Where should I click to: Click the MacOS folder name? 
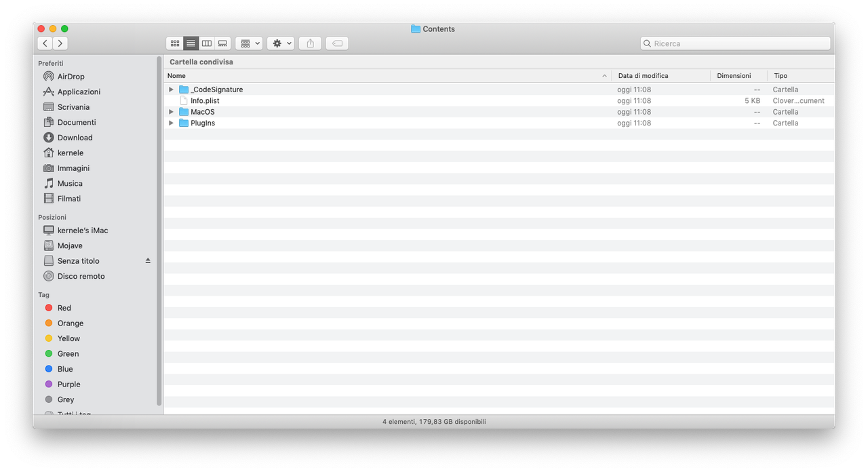(x=203, y=112)
